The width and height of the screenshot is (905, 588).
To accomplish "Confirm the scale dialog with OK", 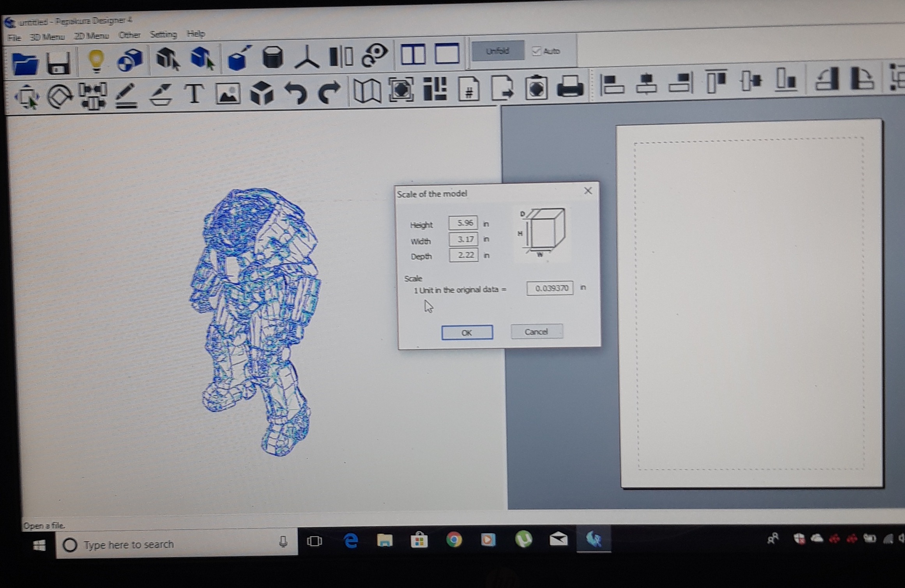I will click(467, 332).
